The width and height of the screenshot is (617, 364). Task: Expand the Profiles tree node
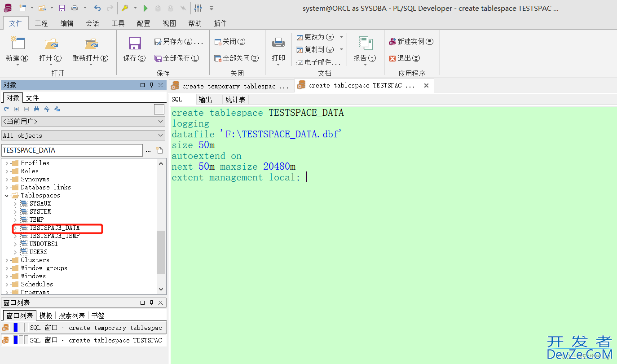[6, 163]
